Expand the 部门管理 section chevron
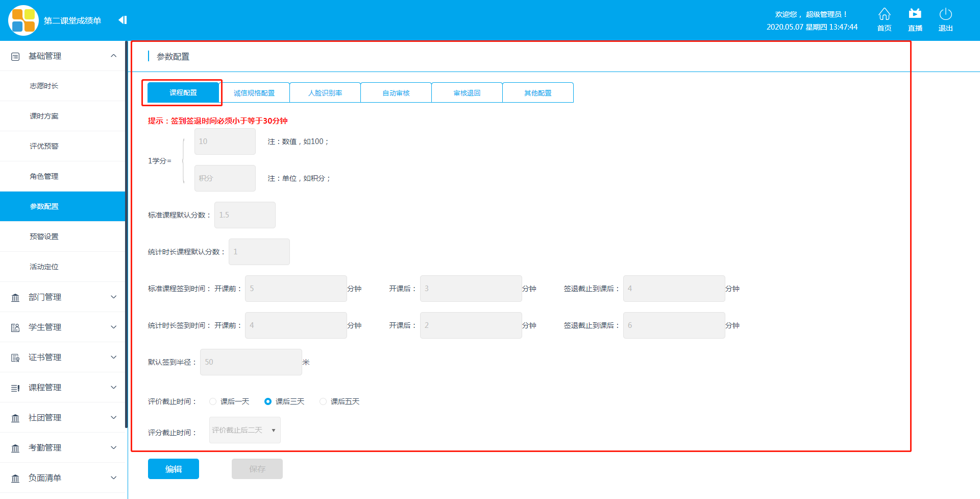The height and width of the screenshot is (499, 980). [113, 297]
